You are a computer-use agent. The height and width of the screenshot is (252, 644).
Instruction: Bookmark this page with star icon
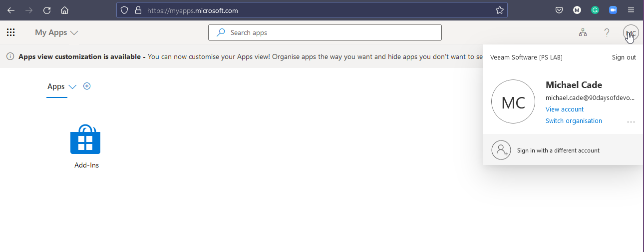pos(499,10)
